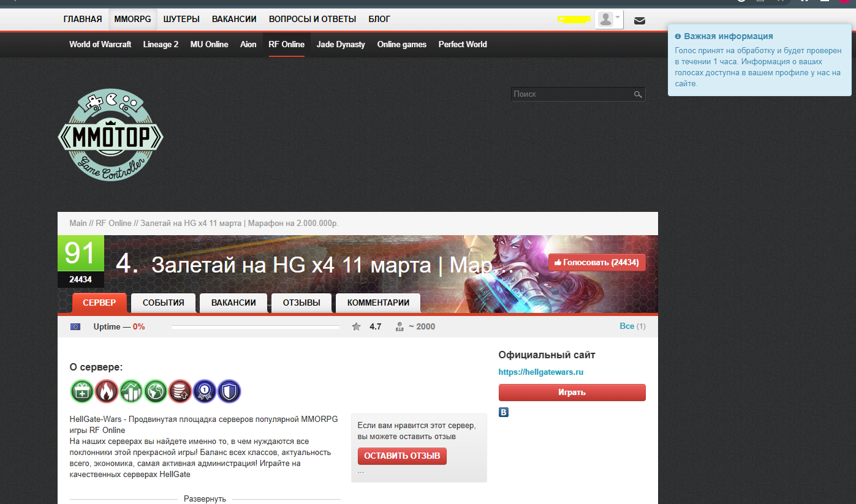The image size is (856, 504).
Task: Click the Голосовать (24434) vote button
Action: click(x=597, y=262)
